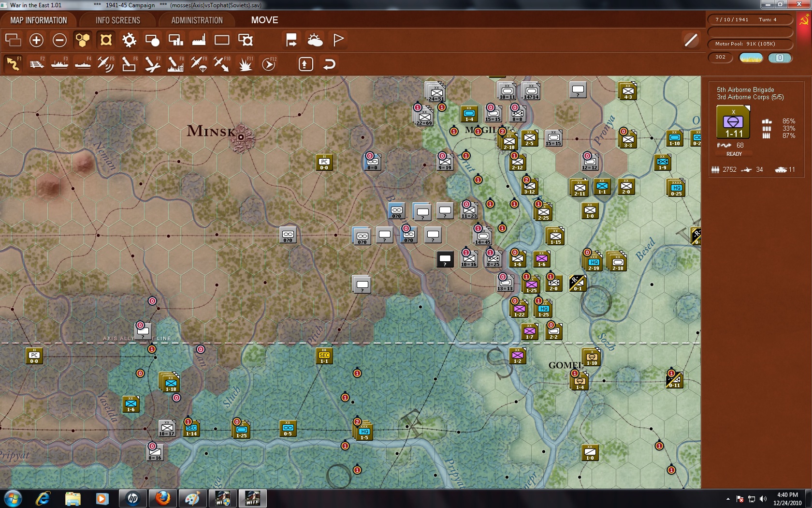
Task: Click the F12 circled arrow icon
Action: click(x=269, y=64)
